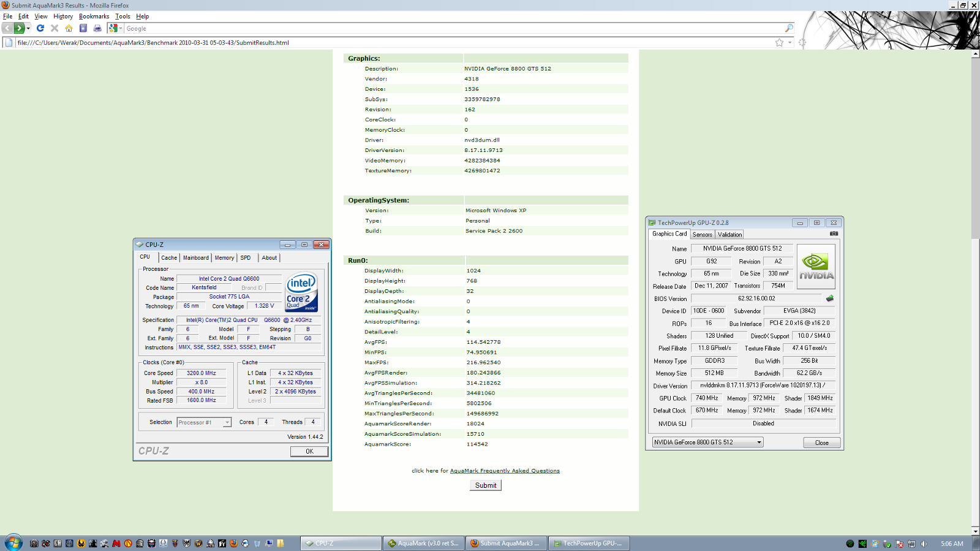The width and height of the screenshot is (980, 551).
Task: Open the Windows Start orb
Action: (13, 543)
